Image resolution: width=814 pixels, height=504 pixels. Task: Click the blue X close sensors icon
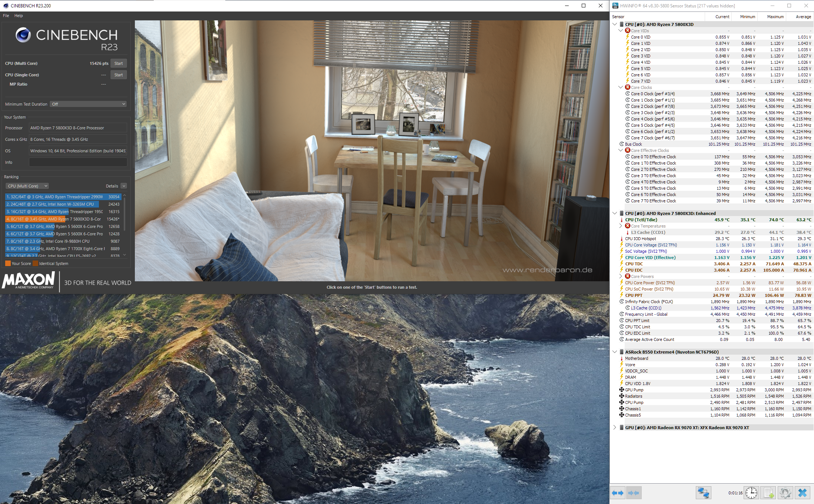click(803, 493)
